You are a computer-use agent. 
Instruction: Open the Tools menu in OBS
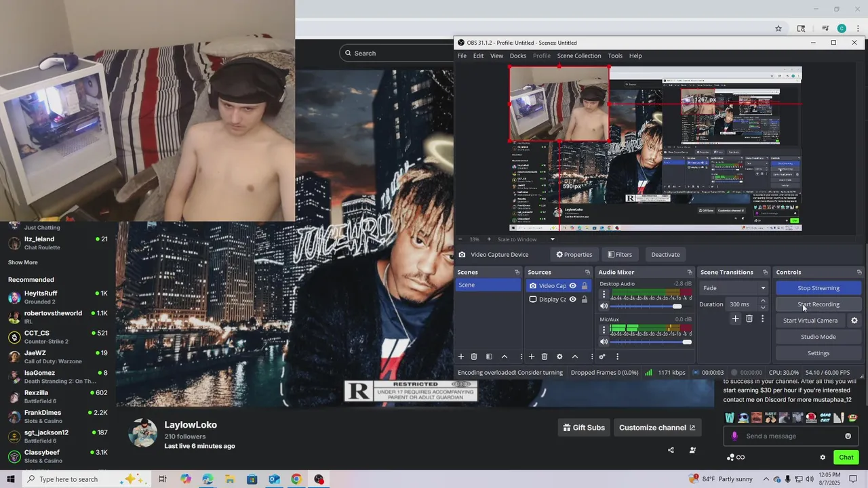pos(615,56)
